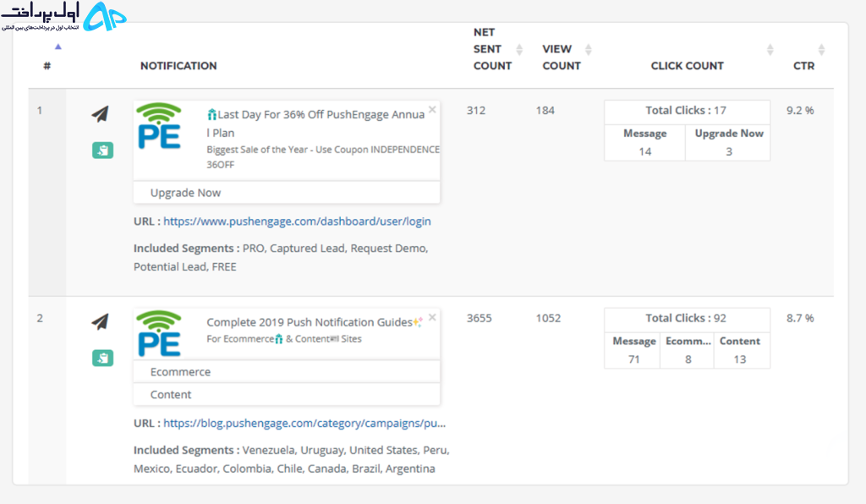Click the PE logo in the row 1 notification

click(159, 126)
